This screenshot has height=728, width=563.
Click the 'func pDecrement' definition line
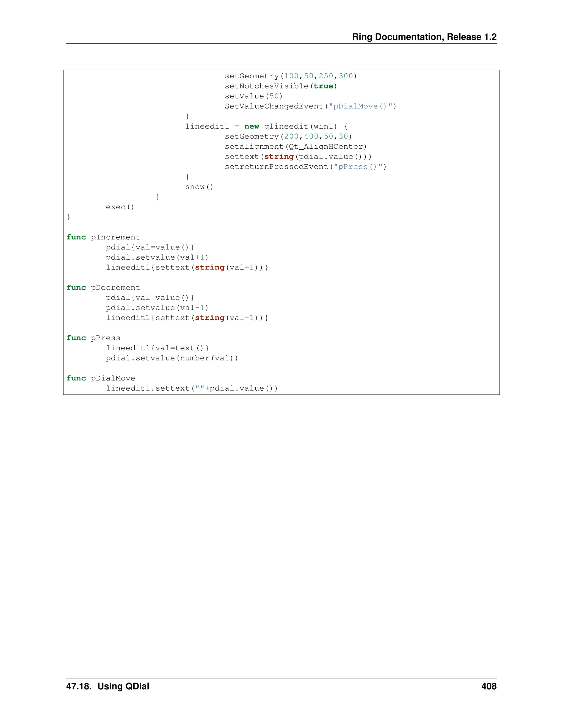103,288
